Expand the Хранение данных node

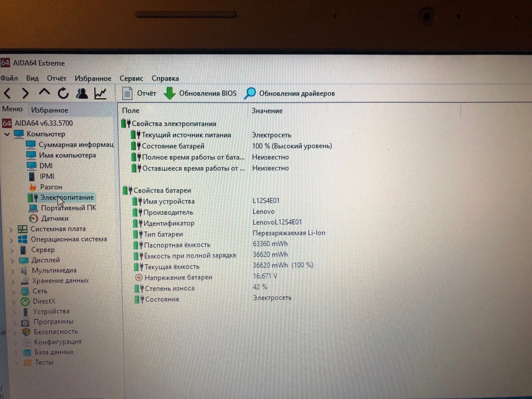[13, 281]
